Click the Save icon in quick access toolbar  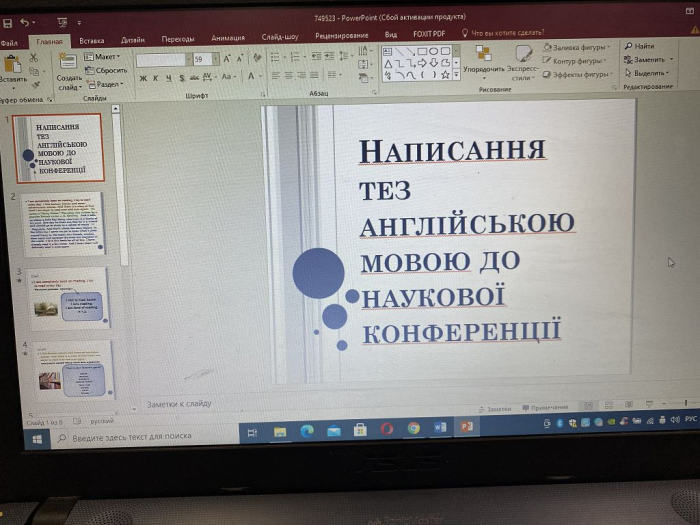[x=7, y=21]
